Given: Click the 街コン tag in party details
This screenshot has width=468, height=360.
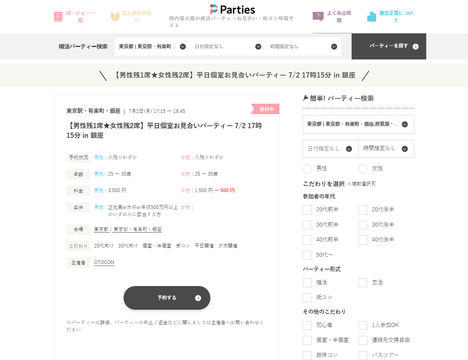Looking at the screenshot, I should [x=183, y=246].
